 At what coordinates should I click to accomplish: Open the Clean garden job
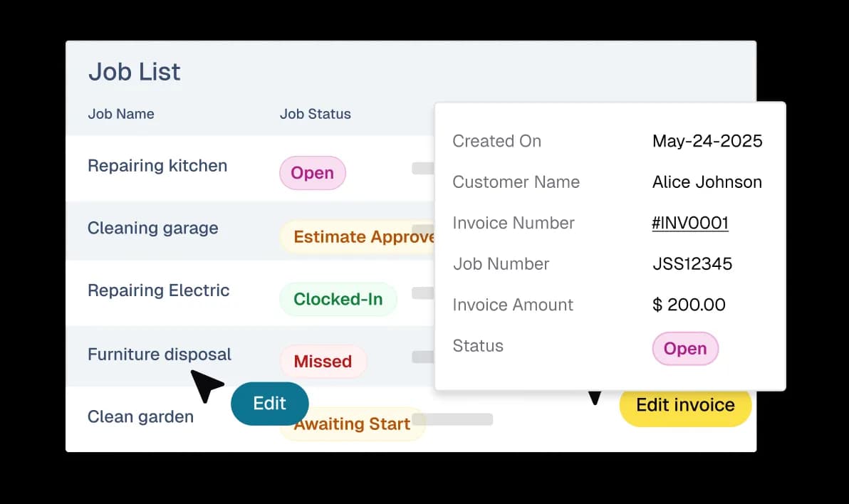pyautogui.click(x=140, y=416)
